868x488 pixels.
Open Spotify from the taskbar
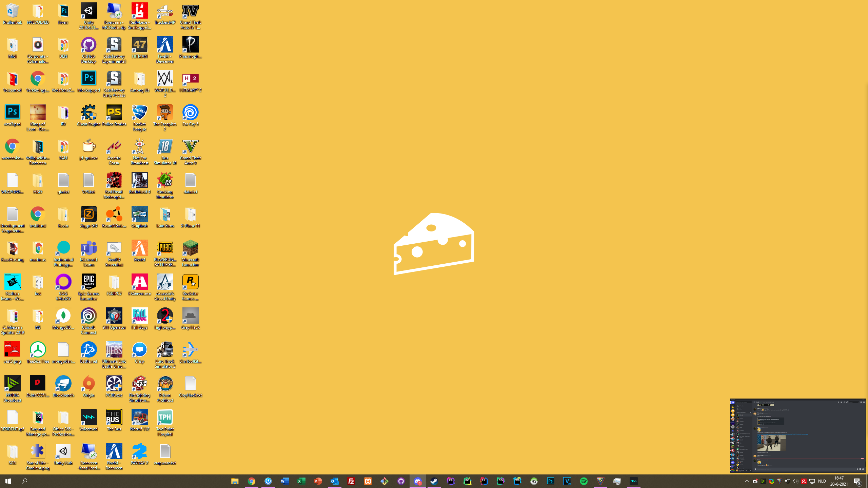(584, 481)
